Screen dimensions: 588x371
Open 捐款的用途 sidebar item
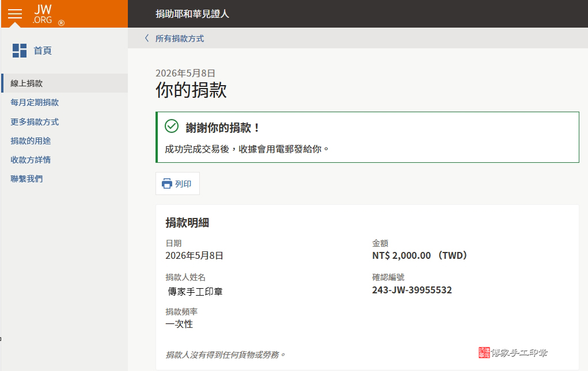[x=31, y=141]
